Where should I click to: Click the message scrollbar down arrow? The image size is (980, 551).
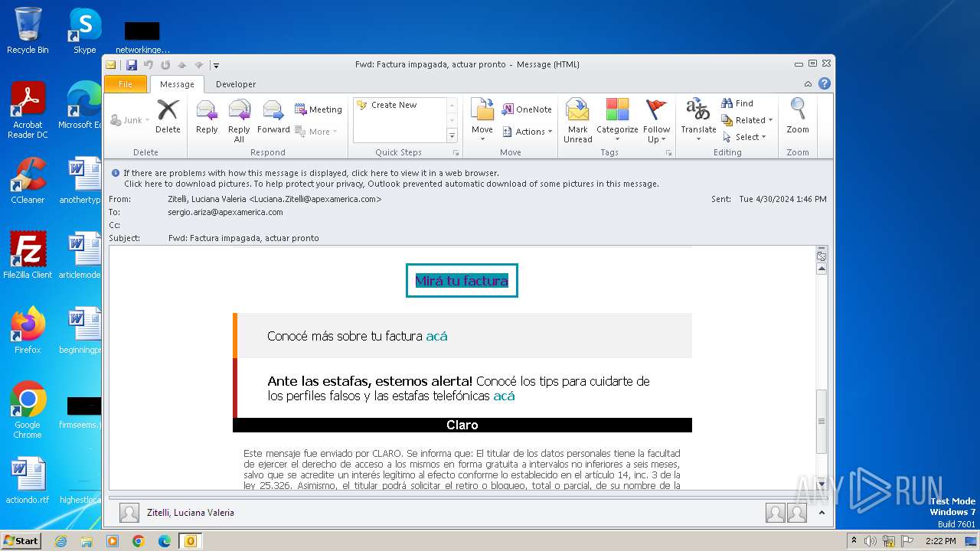pos(822,484)
